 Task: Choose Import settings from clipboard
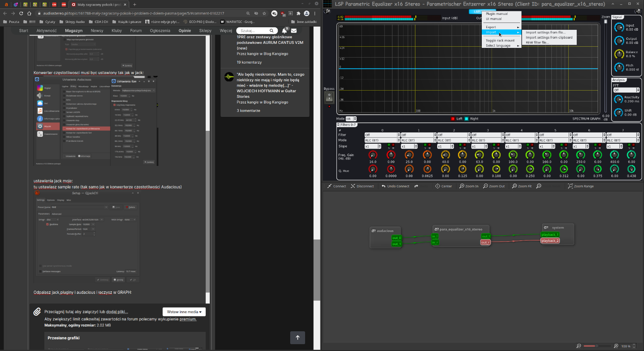pyautogui.click(x=549, y=37)
